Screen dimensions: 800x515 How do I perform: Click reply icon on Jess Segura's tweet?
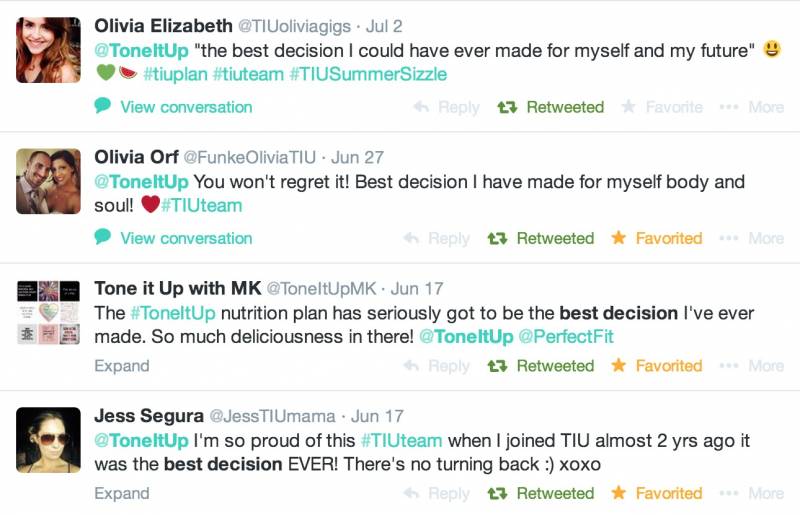(x=411, y=493)
